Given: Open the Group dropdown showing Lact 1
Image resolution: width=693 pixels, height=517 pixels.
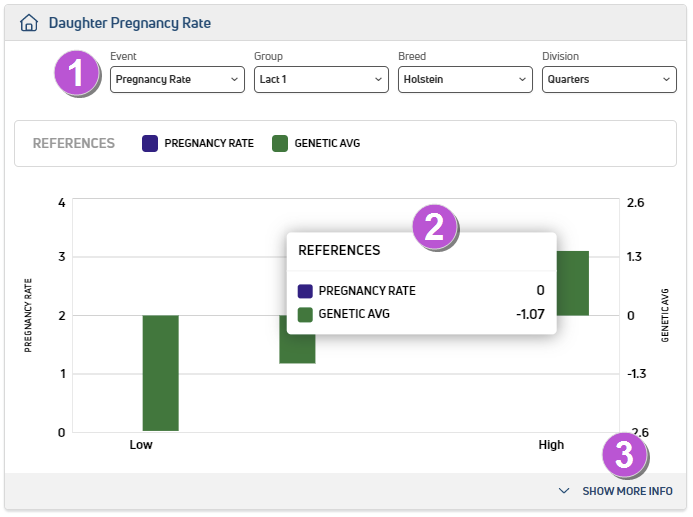Looking at the screenshot, I should 320,79.
